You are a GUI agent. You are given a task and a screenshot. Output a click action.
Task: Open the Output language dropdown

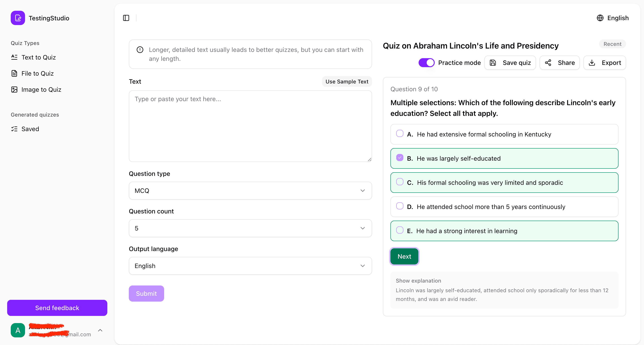250,265
